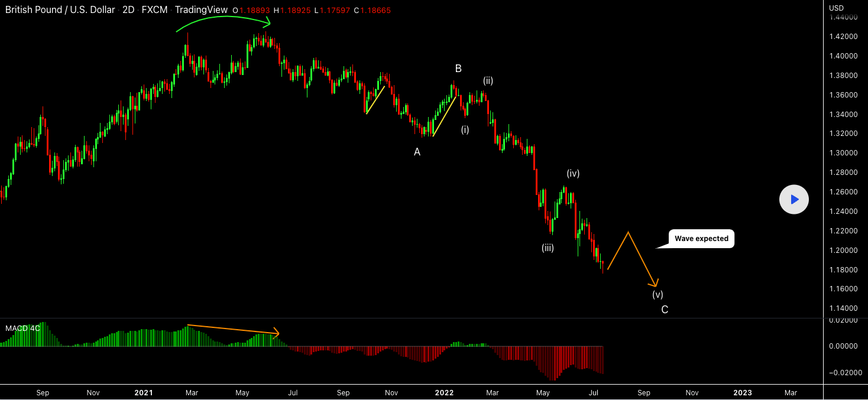Image resolution: width=868 pixels, height=400 pixels.
Task: Click the low value 1.17597
Action: tap(335, 11)
